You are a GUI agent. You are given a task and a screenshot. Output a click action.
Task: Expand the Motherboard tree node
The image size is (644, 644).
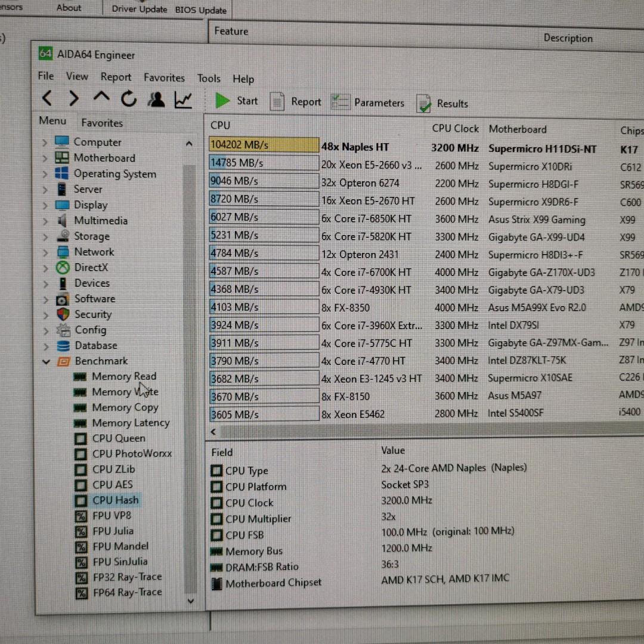tap(44, 158)
